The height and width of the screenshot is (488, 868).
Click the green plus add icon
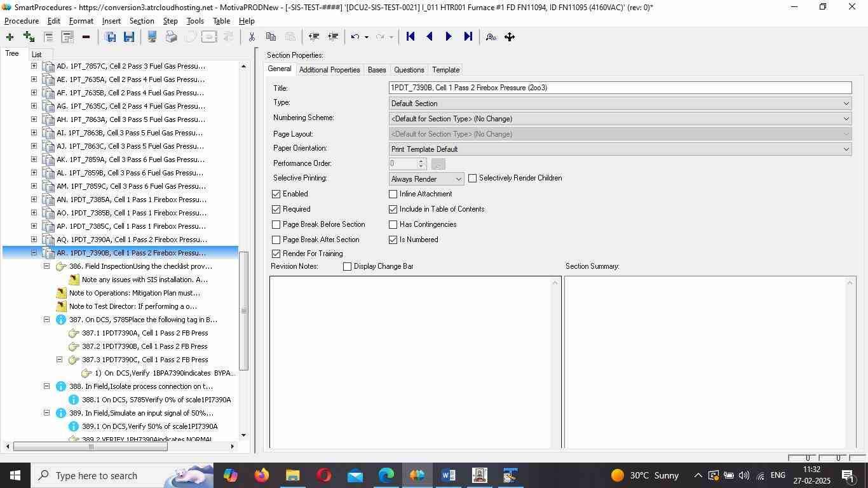[x=10, y=37]
